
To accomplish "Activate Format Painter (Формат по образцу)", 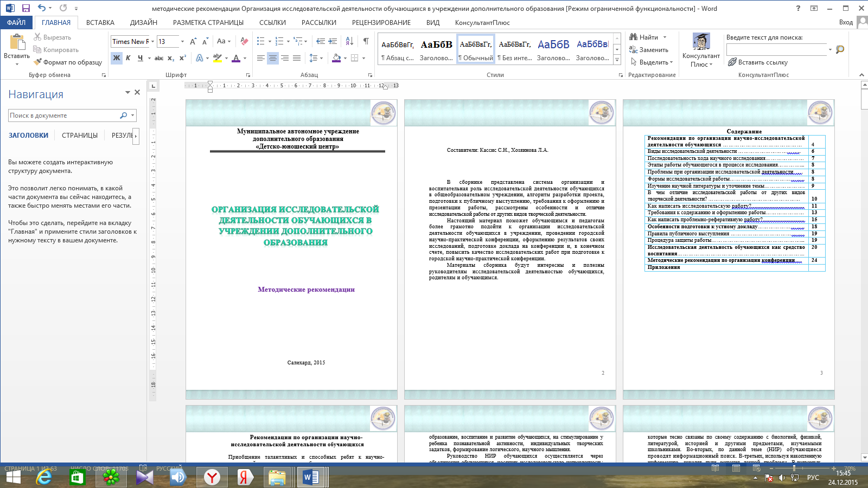I will [68, 62].
